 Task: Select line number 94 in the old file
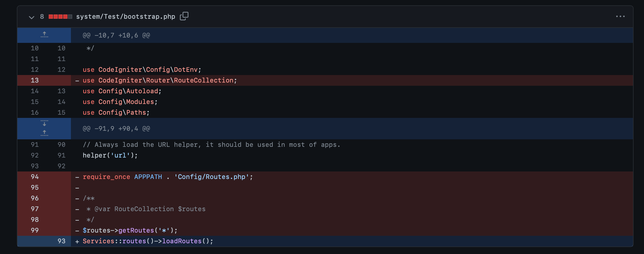(34, 177)
